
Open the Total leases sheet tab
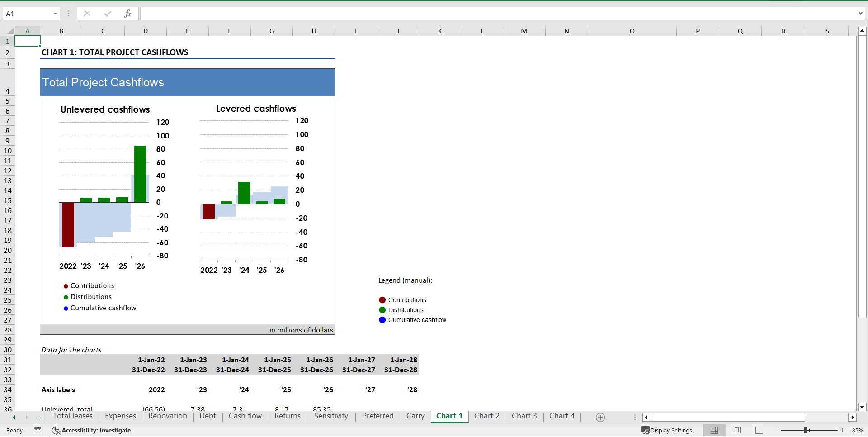pyautogui.click(x=73, y=416)
